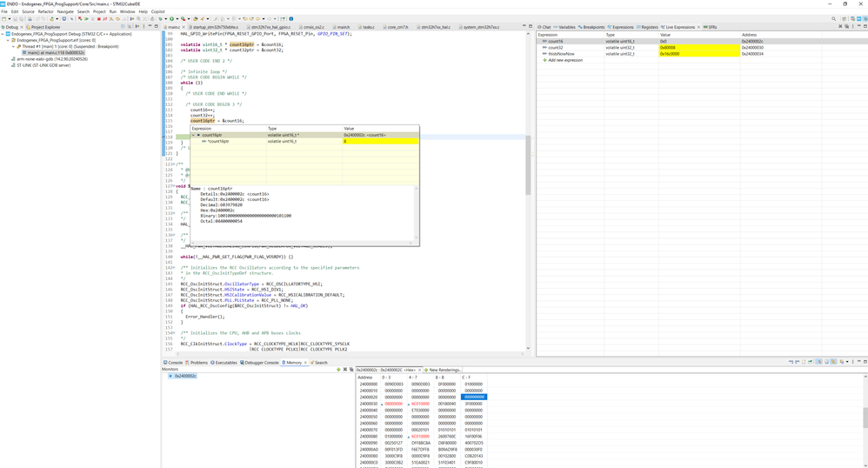Close the Memory tab

point(305,363)
